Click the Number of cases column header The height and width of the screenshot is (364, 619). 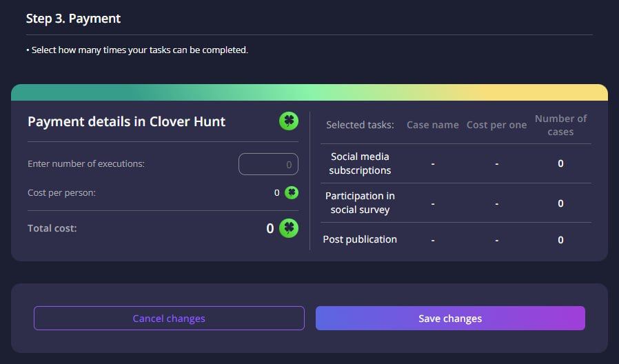[x=560, y=125]
